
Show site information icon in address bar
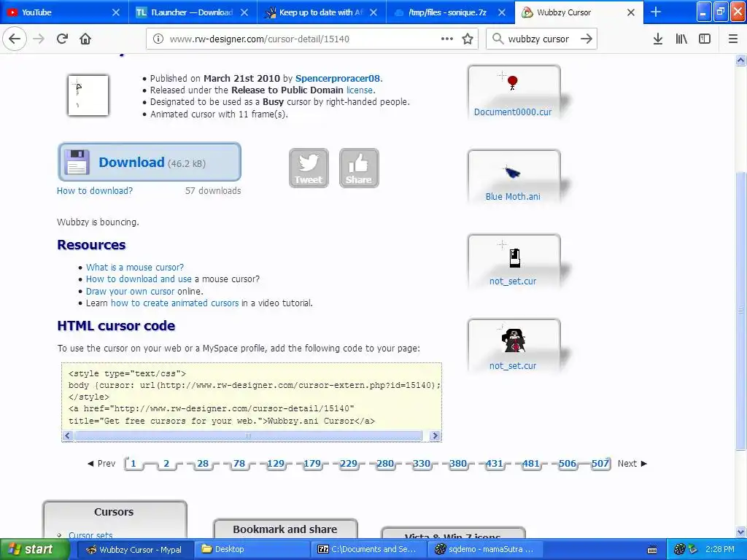(x=158, y=39)
